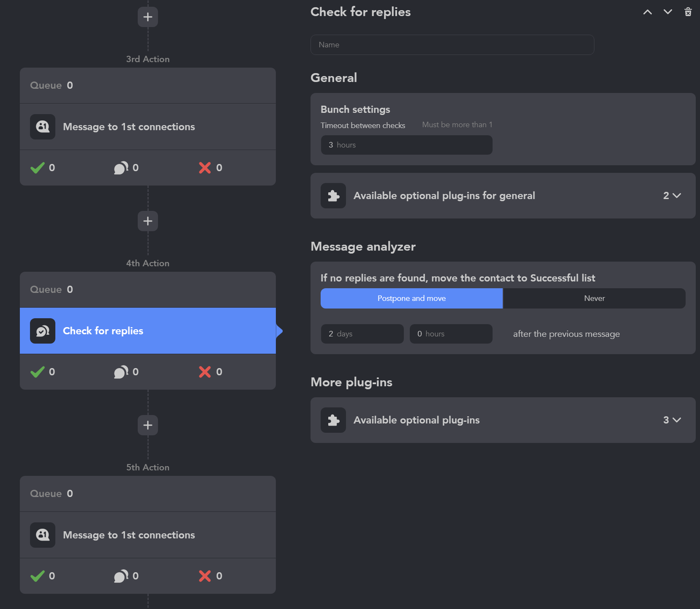This screenshot has height=609, width=700.
Task: Select the Check for replies action row
Action: coord(148,331)
